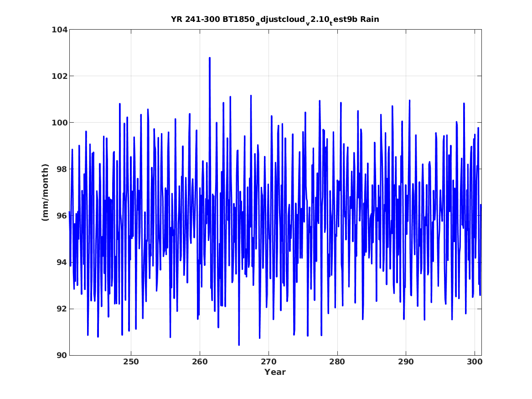Click the x-axis tick label '300'

click(474, 362)
